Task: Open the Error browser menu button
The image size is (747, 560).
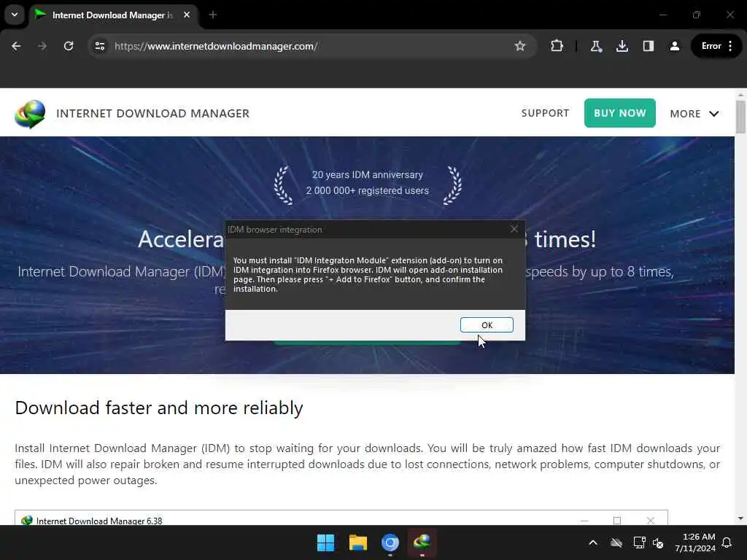Action: pyautogui.click(x=717, y=46)
